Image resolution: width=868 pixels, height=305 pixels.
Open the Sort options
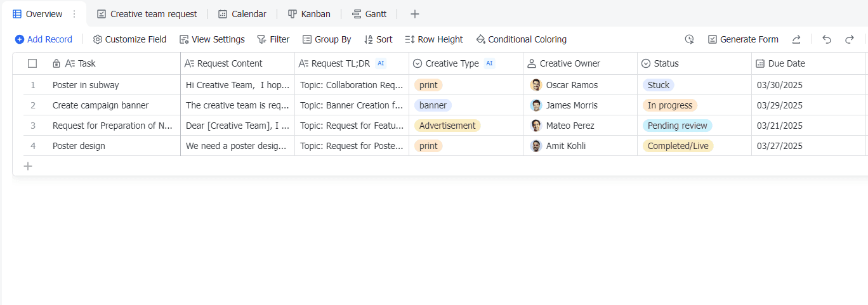click(x=378, y=39)
